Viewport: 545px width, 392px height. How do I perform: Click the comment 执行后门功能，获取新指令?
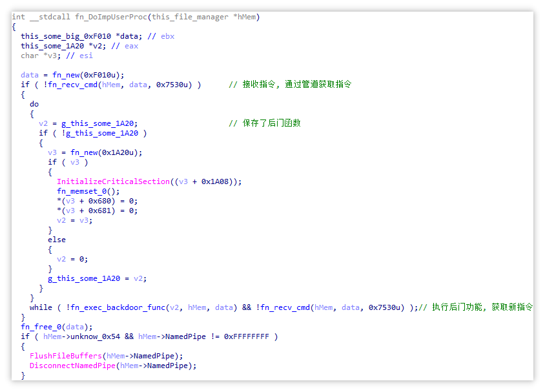477,307
